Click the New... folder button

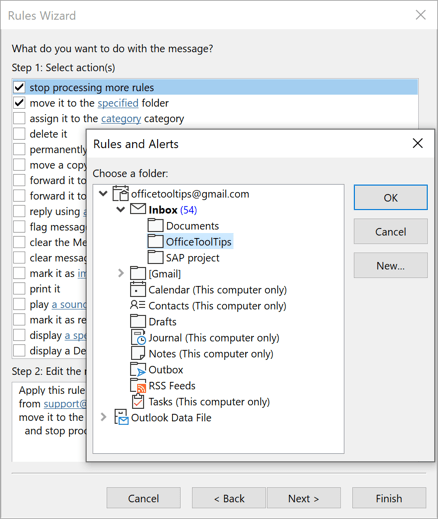(x=390, y=265)
